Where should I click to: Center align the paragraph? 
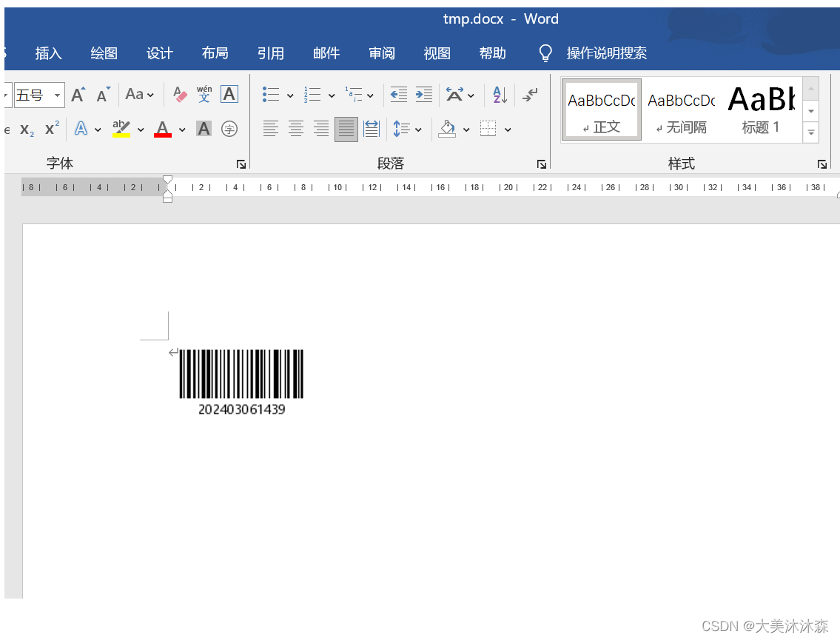(x=296, y=129)
